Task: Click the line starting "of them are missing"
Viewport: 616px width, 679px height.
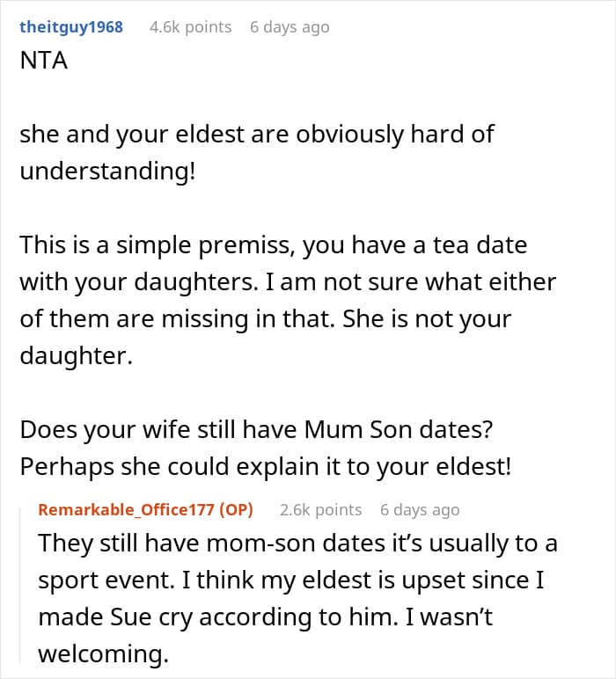Action: [265, 319]
